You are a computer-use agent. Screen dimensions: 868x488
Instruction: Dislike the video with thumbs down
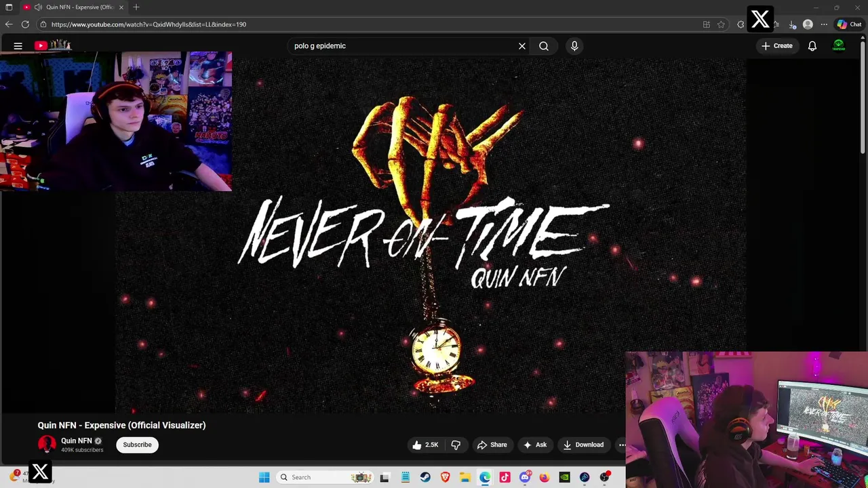point(456,445)
